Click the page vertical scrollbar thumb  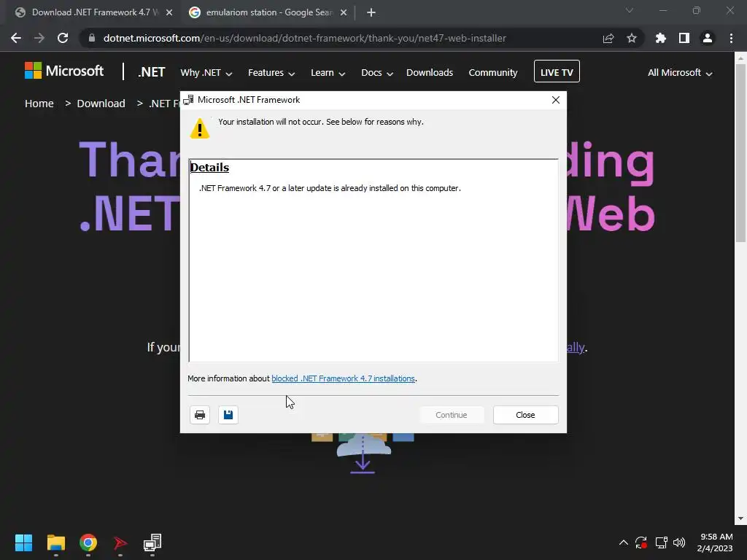click(740, 152)
